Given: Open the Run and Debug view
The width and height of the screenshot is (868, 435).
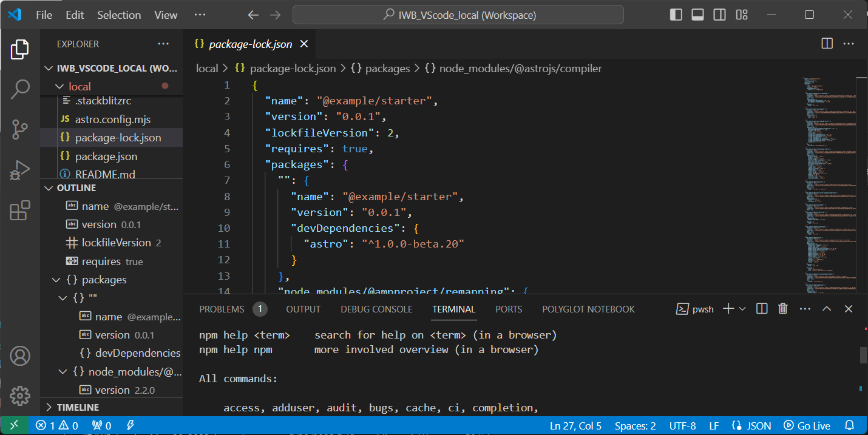Looking at the screenshot, I should tap(20, 170).
